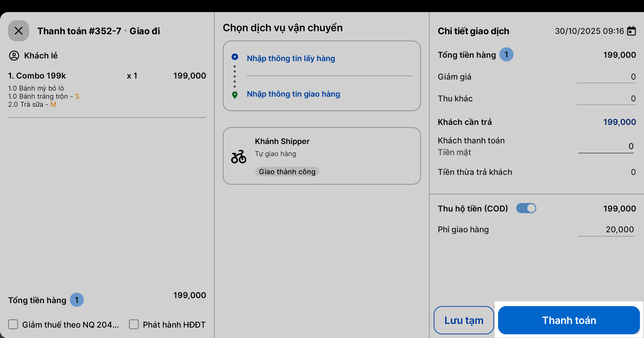Click item count badge in Chi tiết giao dịch

pyautogui.click(x=506, y=55)
